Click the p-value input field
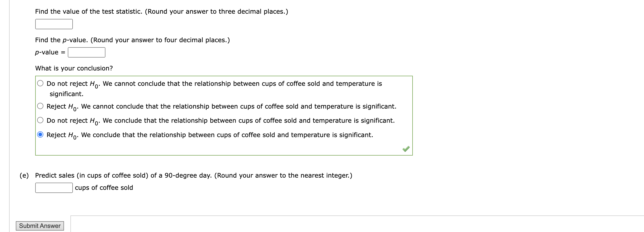The width and height of the screenshot is (644, 232). [86, 52]
